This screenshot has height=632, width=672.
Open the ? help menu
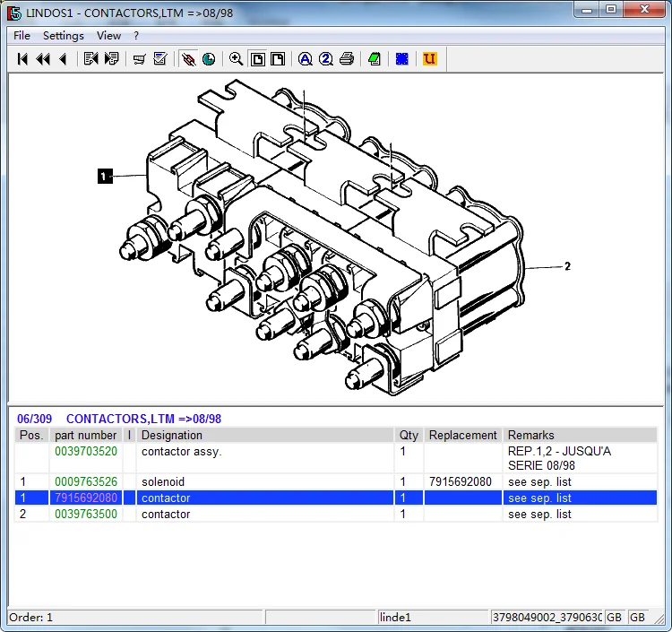136,36
